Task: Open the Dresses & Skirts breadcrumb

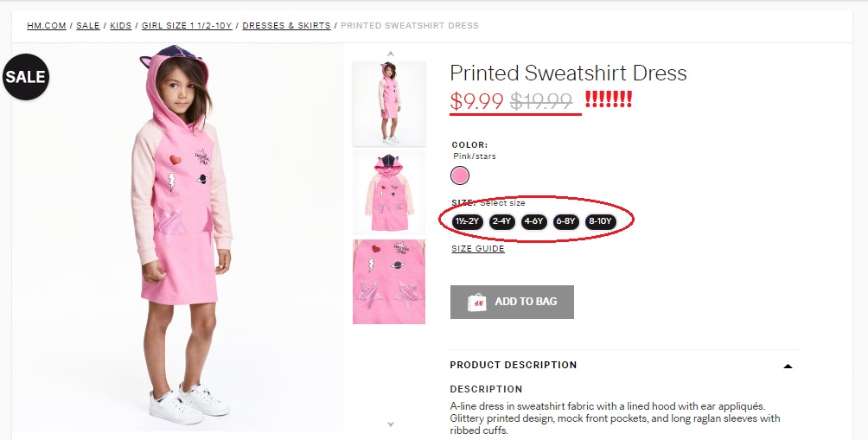Action: click(x=286, y=26)
